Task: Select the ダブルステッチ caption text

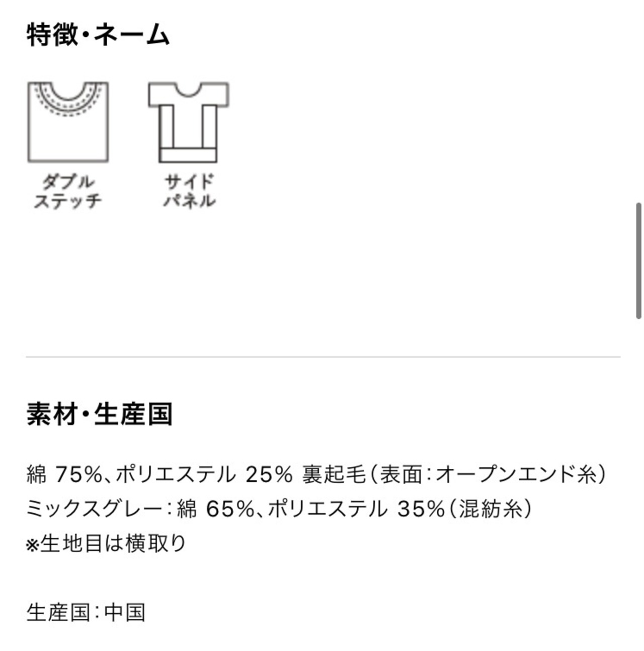Action: (x=68, y=191)
